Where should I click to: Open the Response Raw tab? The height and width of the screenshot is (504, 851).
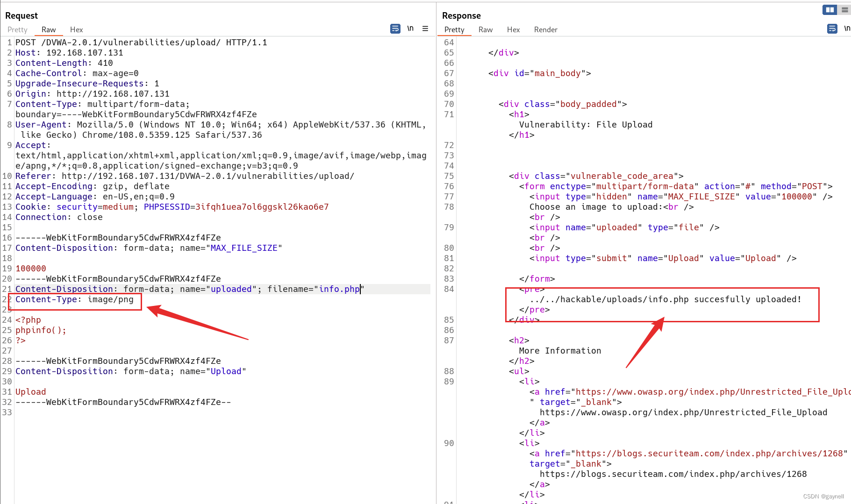click(486, 29)
